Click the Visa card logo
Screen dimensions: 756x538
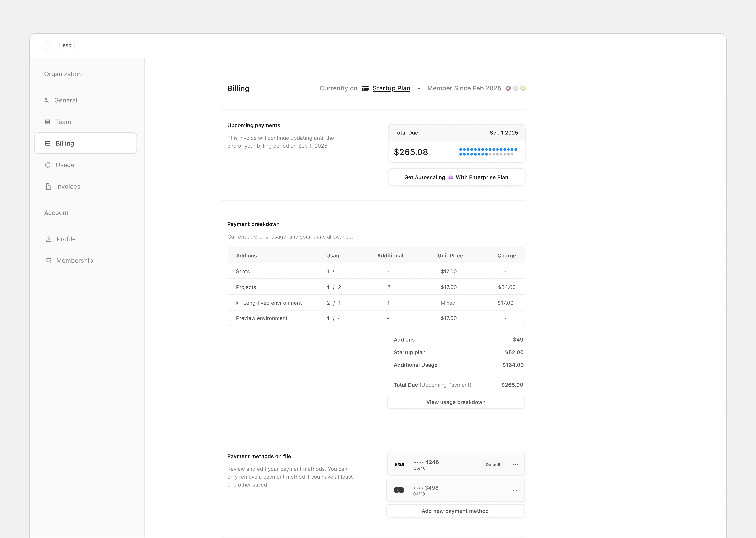coord(399,464)
